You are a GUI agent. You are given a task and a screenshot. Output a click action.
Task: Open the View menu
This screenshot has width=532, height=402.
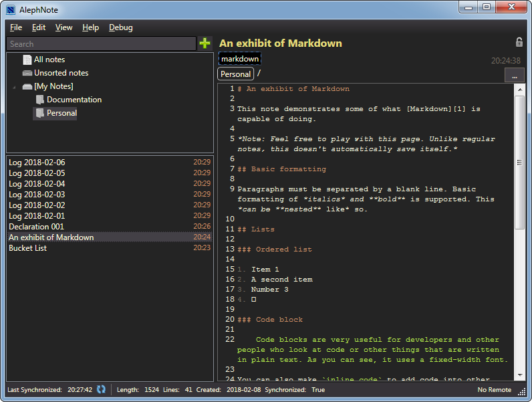click(64, 27)
